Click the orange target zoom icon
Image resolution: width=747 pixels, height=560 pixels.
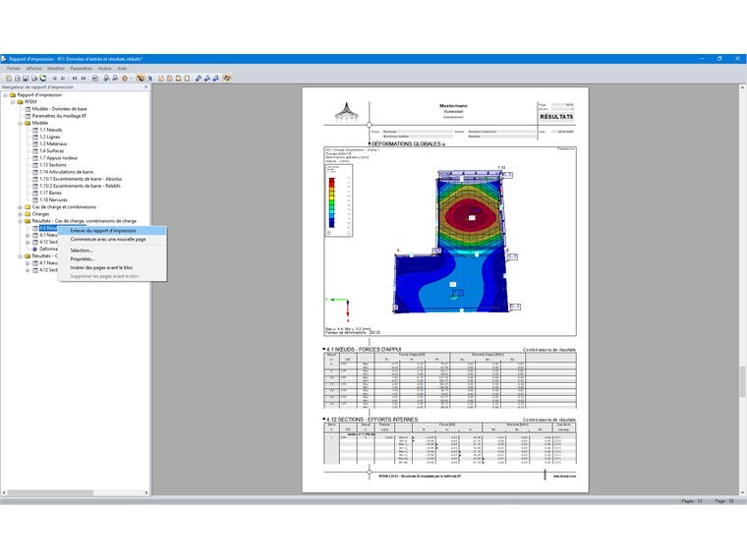125,78
